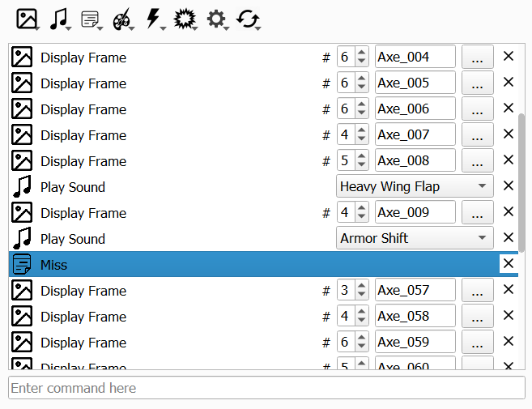Open the gear command menu

click(x=217, y=19)
